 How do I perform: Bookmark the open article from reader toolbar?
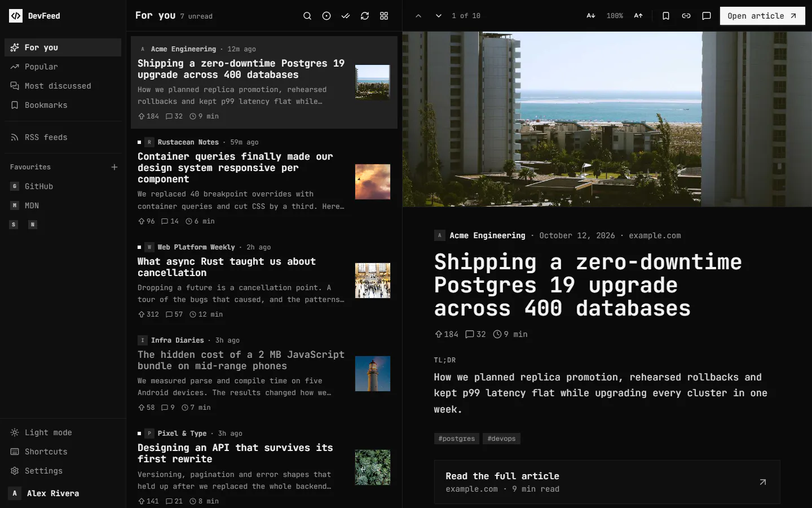(x=666, y=16)
